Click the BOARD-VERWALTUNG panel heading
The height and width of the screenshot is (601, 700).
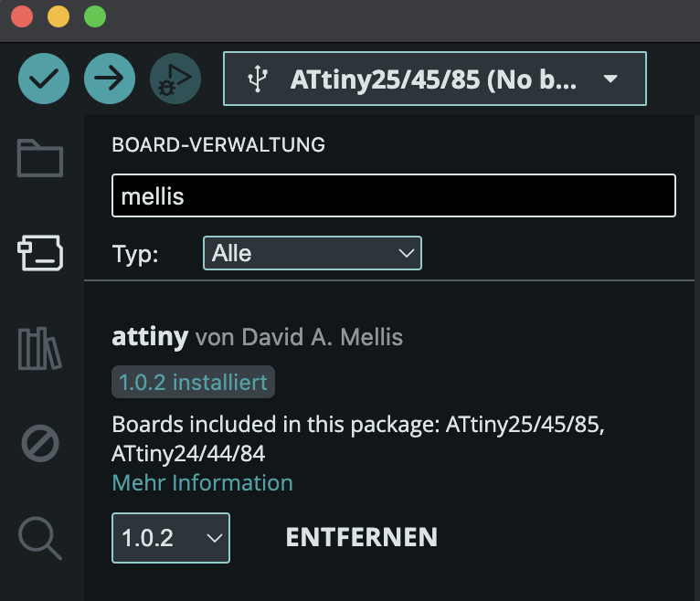[x=218, y=144]
